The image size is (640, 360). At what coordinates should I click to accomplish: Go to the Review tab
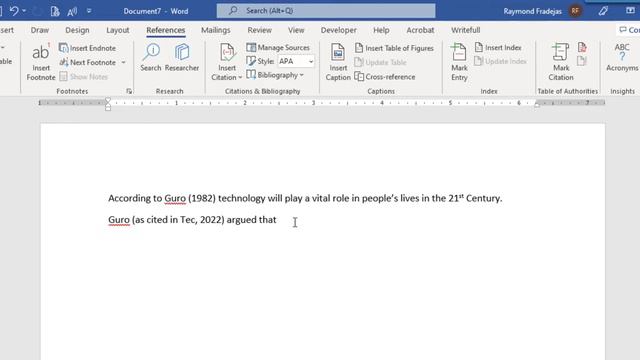259,30
